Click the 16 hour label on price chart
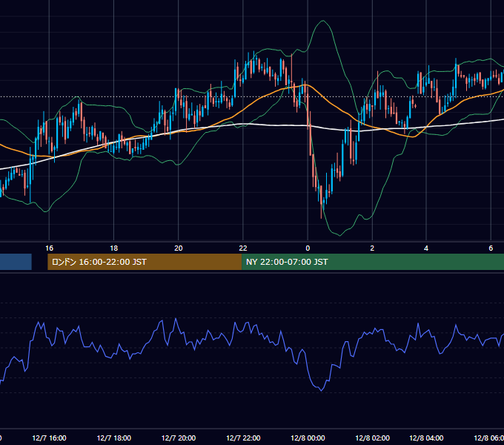 pos(49,248)
